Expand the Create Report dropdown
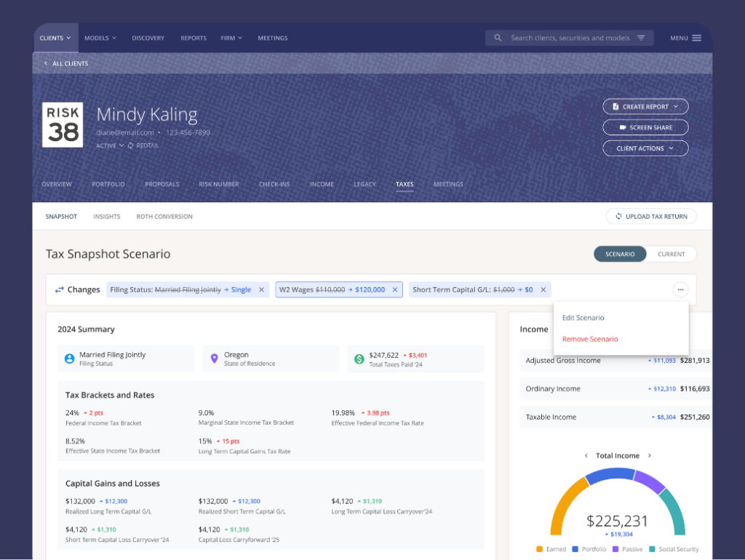Screen dimensions: 745x560 pos(676,106)
